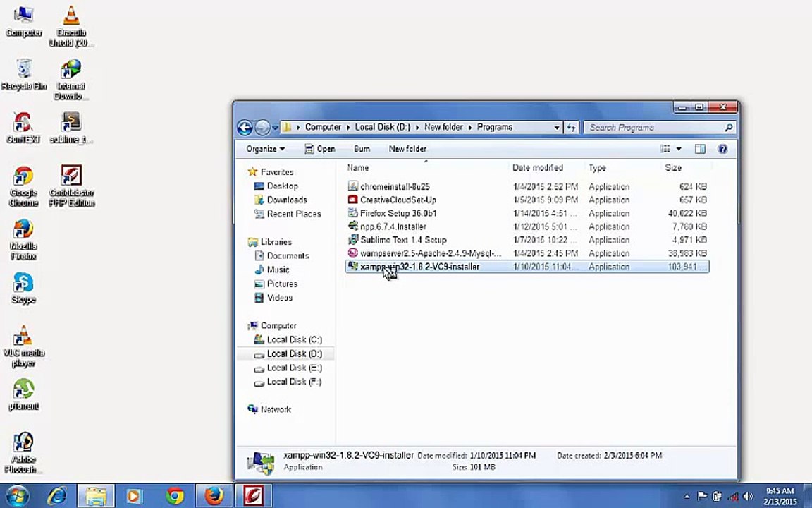
Task: Open Google Chrome from the taskbar
Action: 175,496
